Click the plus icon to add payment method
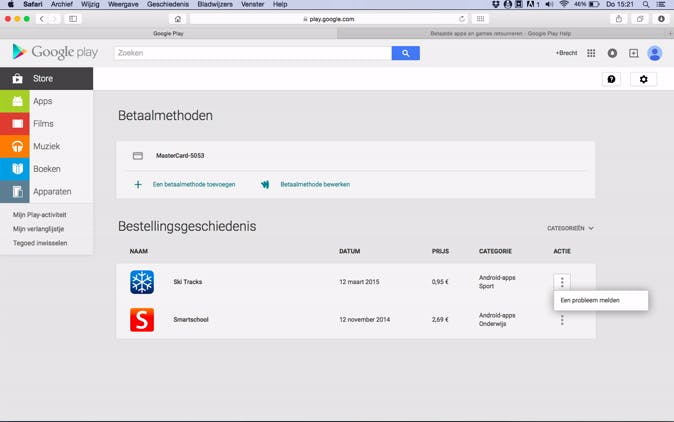This screenshot has width=674, height=422. 138,184
